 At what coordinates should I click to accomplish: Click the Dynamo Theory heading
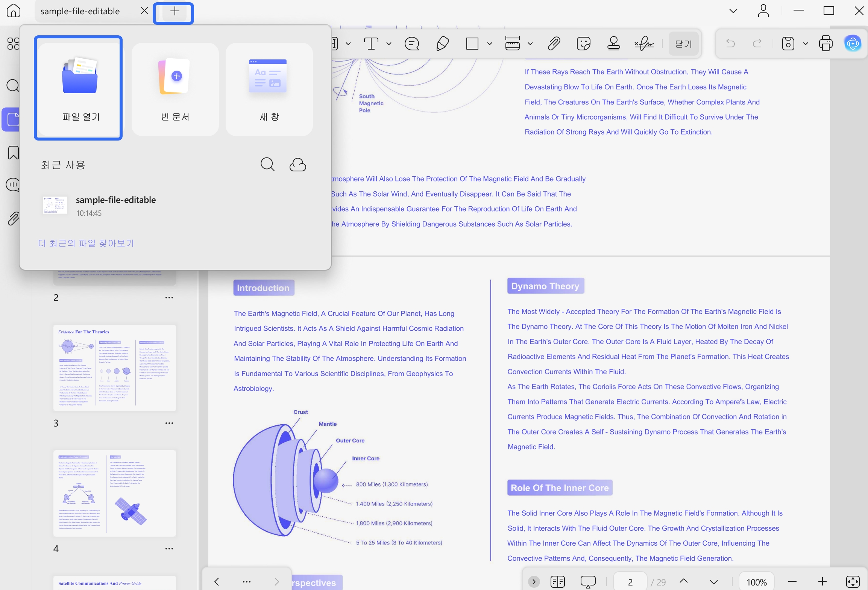tap(545, 286)
